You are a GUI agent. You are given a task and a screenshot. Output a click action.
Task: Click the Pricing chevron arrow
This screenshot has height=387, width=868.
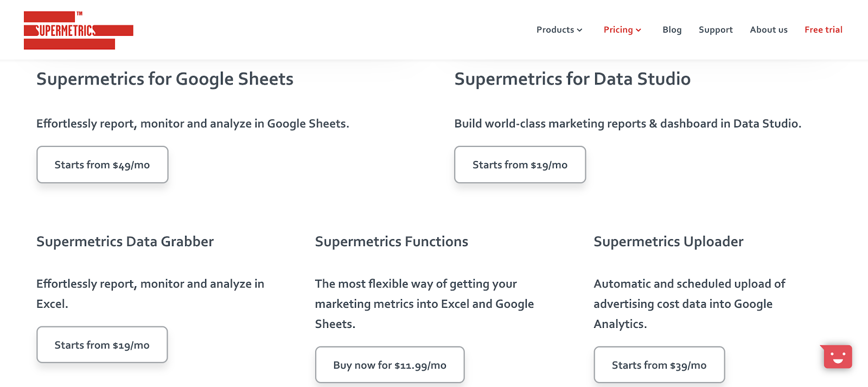(x=638, y=30)
